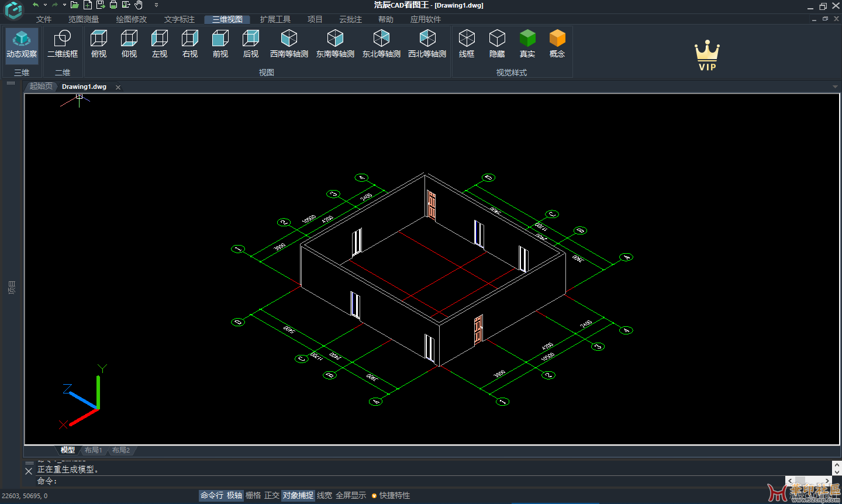Viewport: 842px width, 504px height.
Task: Toggle 全屏显示 full screen display
Action: 351,495
